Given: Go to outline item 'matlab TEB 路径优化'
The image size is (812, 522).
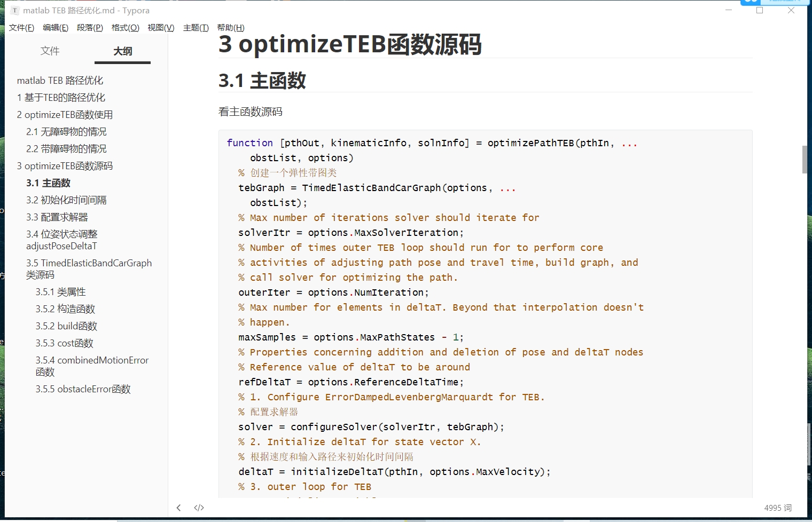Looking at the screenshot, I should click(60, 81).
